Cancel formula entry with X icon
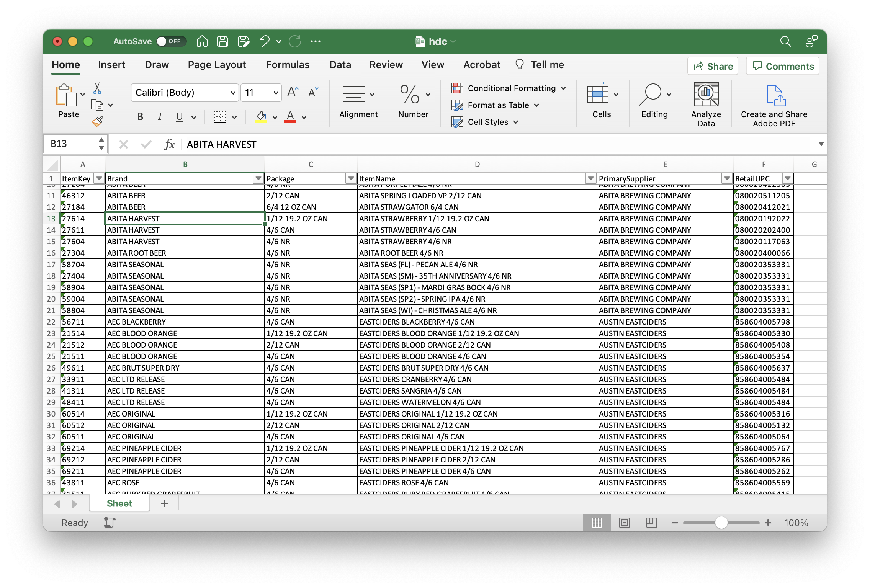Image resolution: width=870 pixels, height=588 pixels. [123, 144]
